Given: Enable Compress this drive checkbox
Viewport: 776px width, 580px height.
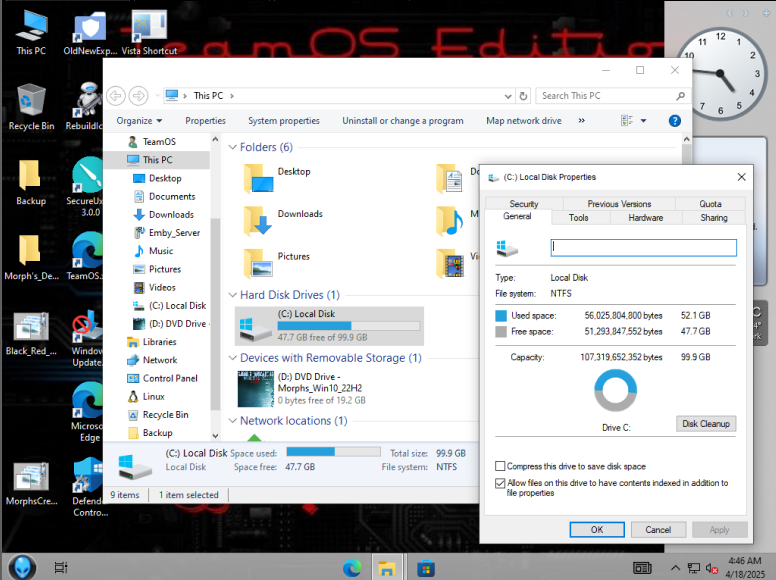Looking at the screenshot, I should click(500, 466).
